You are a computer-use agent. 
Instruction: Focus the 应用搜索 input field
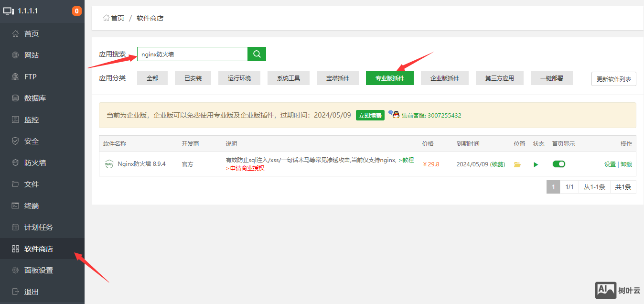[x=192, y=54]
